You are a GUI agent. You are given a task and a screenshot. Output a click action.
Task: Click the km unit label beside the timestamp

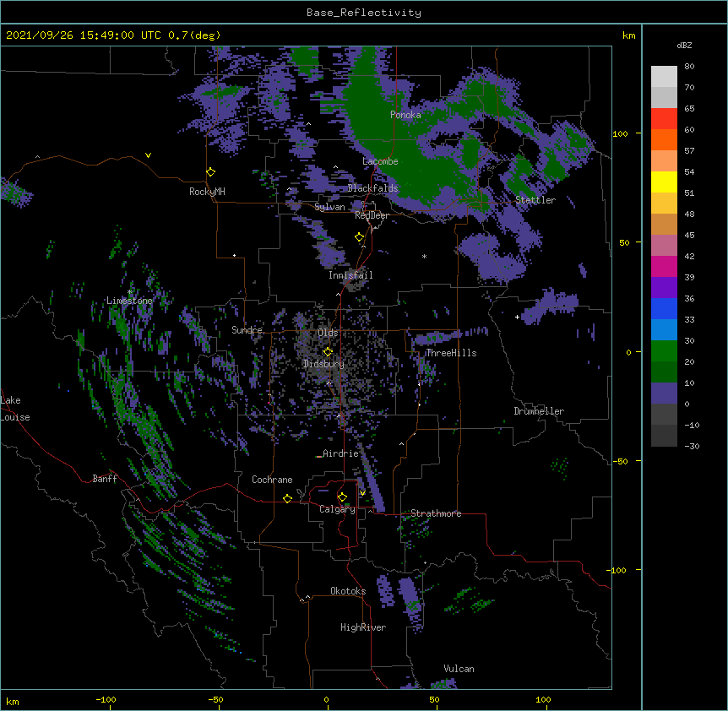(x=628, y=35)
